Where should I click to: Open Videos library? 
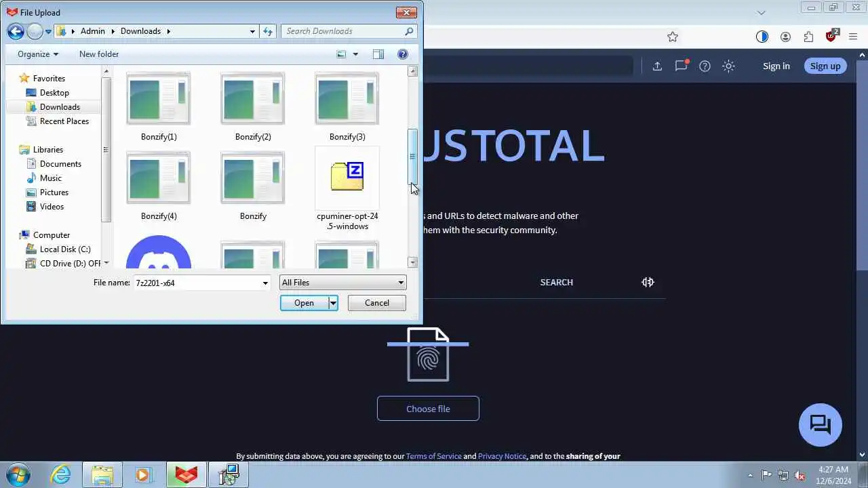click(x=52, y=207)
